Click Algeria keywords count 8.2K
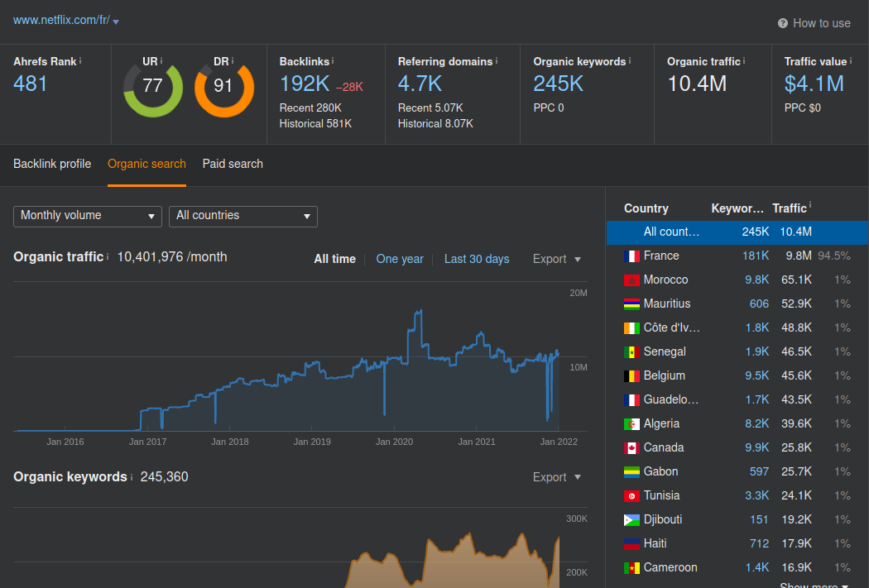Viewport: 869px width, 588px height. point(756,423)
